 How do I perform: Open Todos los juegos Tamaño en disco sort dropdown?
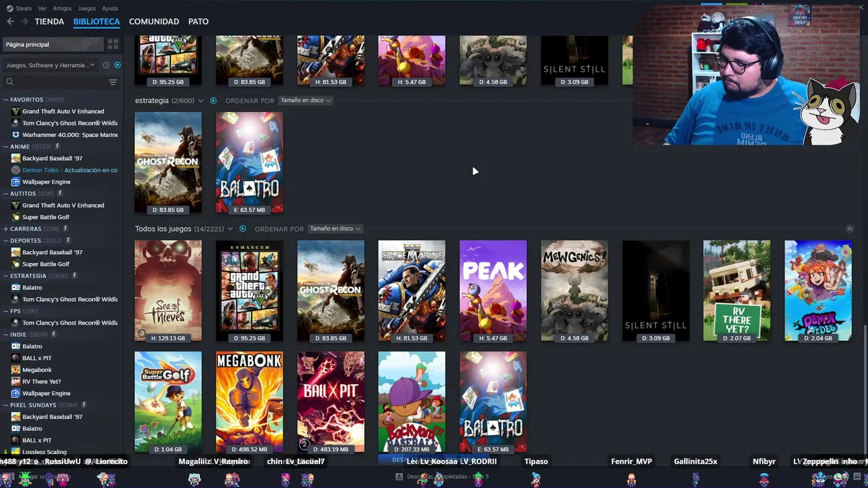pyautogui.click(x=335, y=228)
